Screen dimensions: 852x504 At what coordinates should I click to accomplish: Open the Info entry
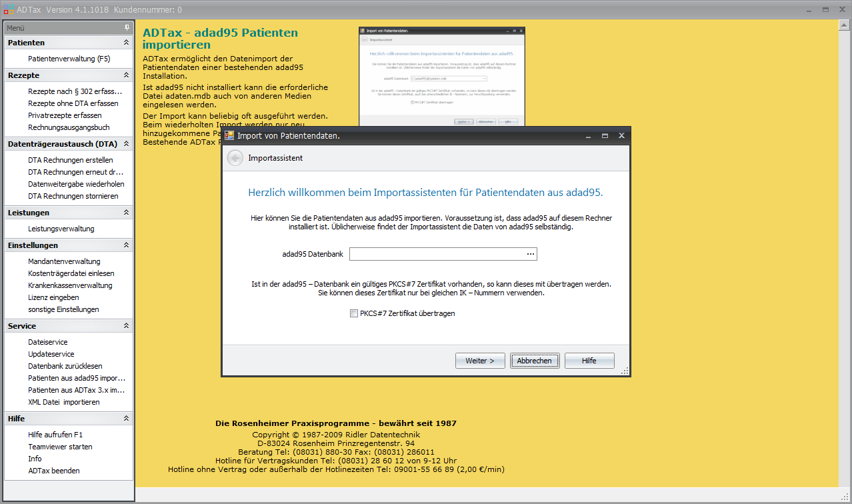[x=35, y=459]
